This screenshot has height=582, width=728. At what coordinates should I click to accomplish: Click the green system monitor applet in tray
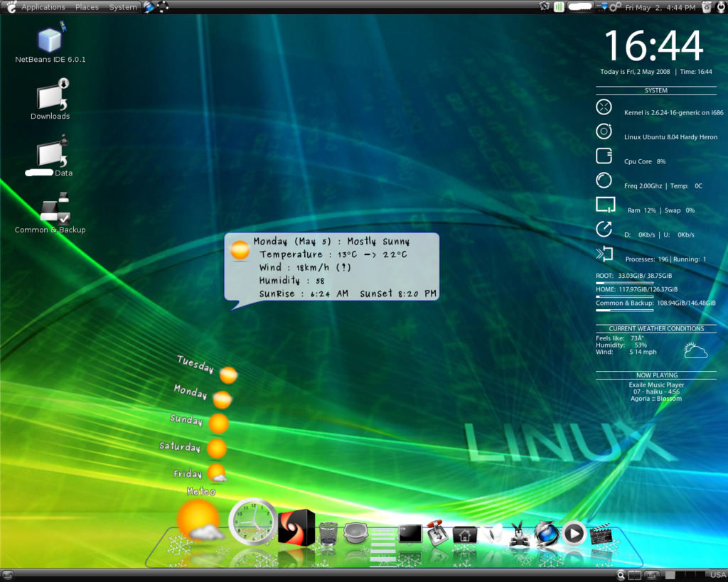[559, 7]
